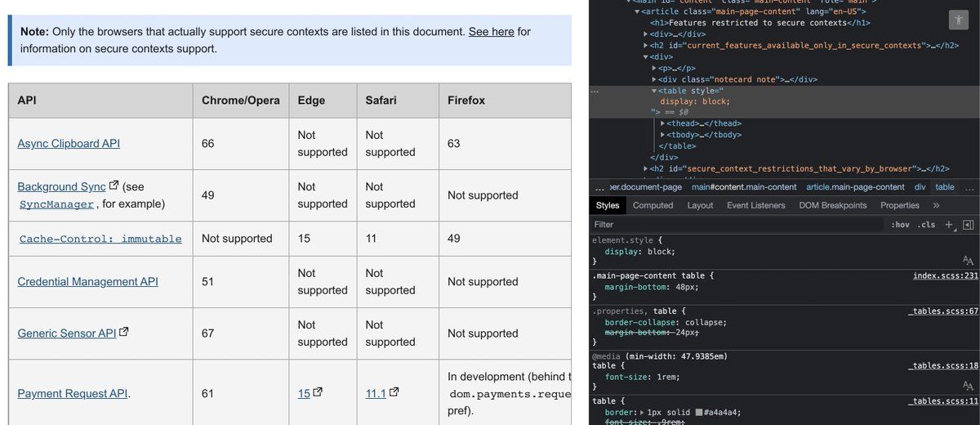The height and width of the screenshot is (425, 980).
Task: Open the Generic Sensor API link
Action: [x=67, y=333]
